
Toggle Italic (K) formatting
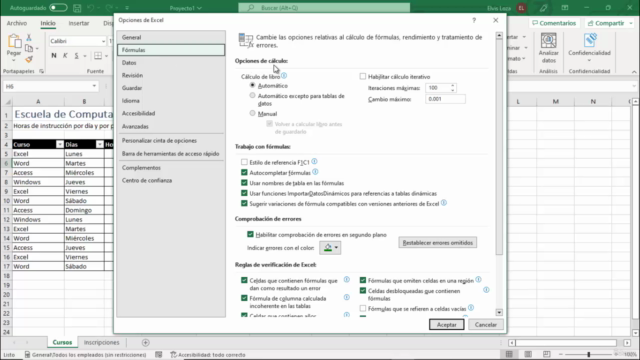65,56
